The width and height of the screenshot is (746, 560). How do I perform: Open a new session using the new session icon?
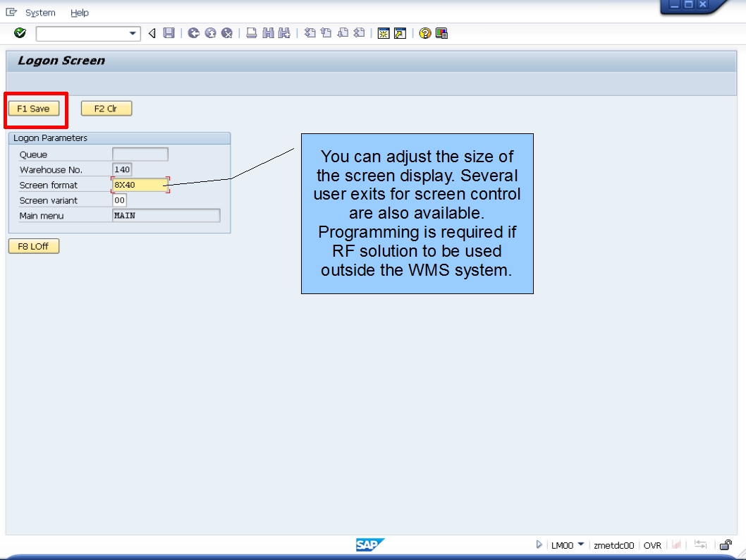(385, 33)
